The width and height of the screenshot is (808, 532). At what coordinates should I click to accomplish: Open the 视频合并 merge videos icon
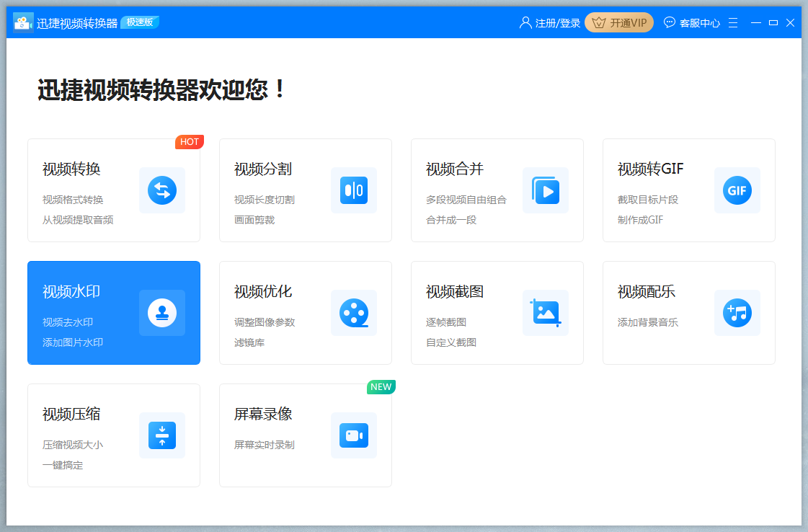pos(546,190)
